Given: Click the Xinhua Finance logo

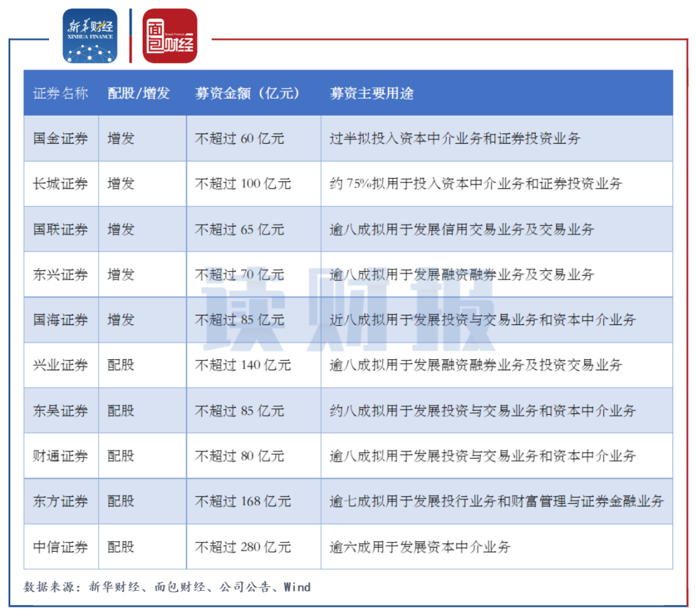Looking at the screenshot, I should pyautogui.click(x=90, y=36).
